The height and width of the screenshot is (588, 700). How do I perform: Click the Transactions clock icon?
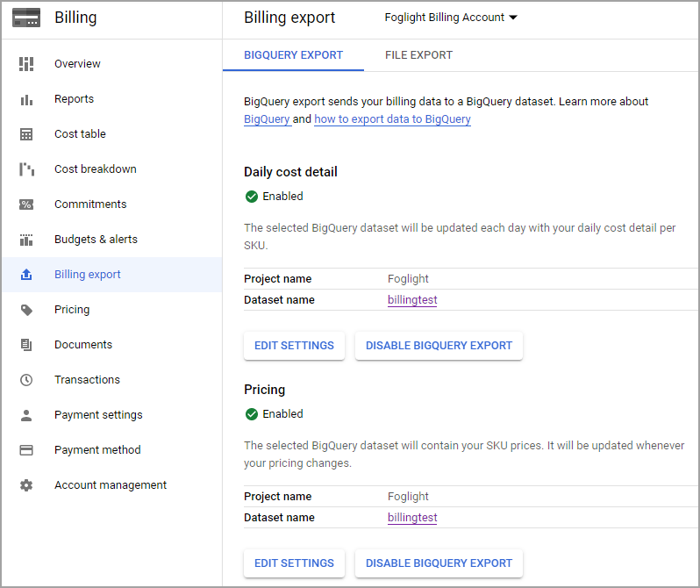pyautogui.click(x=26, y=380)
